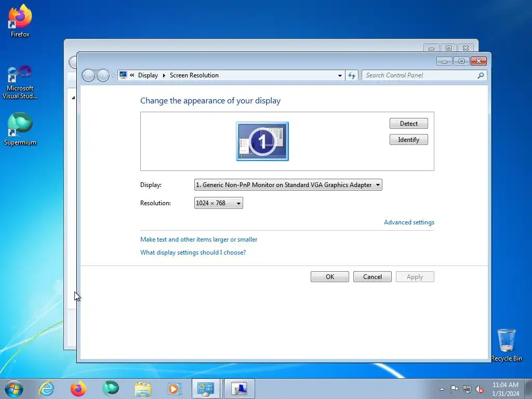Click the Identify button

click(x=408, y=139)
